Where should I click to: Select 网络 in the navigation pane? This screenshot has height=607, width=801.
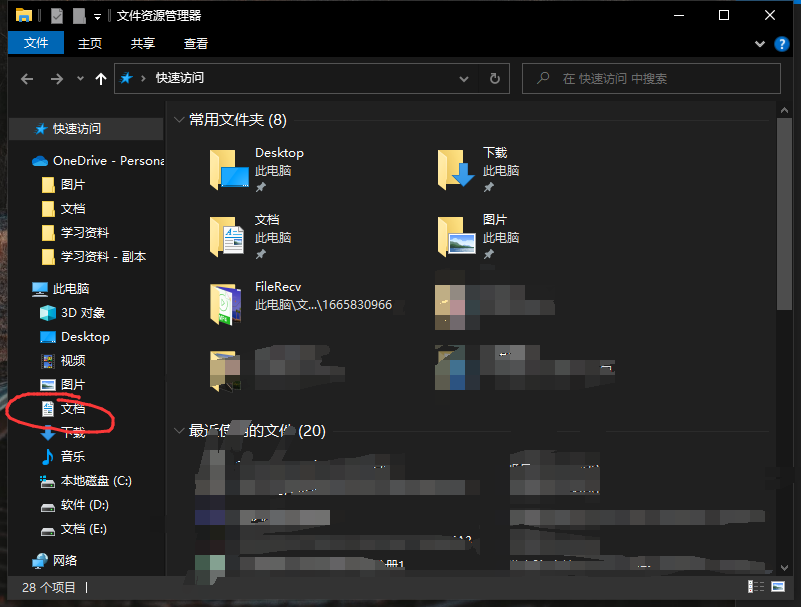tap(65, 560)
